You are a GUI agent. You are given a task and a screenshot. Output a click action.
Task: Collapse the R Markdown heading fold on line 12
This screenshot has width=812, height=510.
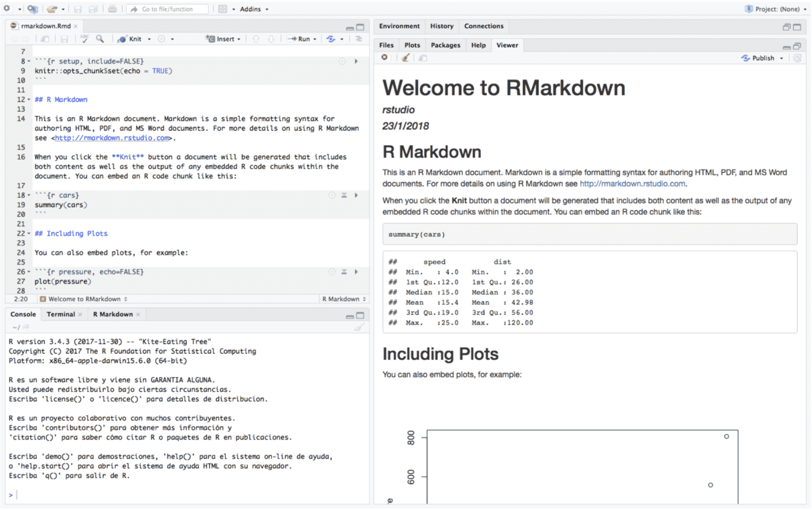tap(29, 100)
